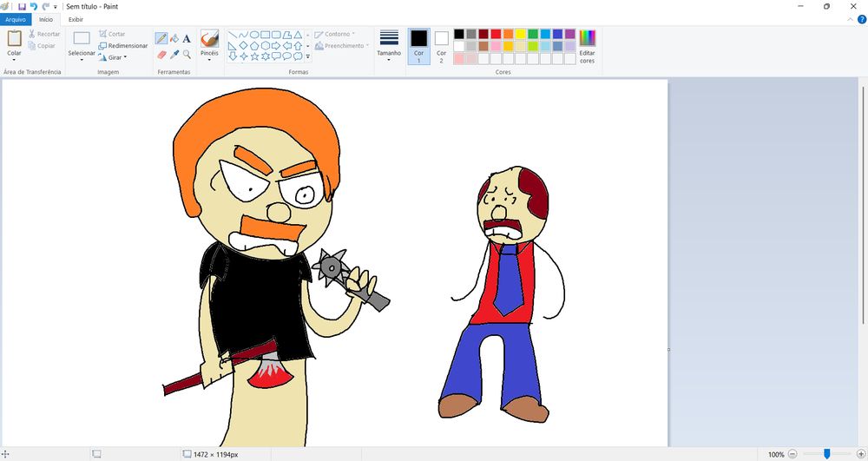Click the zoom slider handle
This screenshot has width=868, height=461.
[x=826, y=454]
